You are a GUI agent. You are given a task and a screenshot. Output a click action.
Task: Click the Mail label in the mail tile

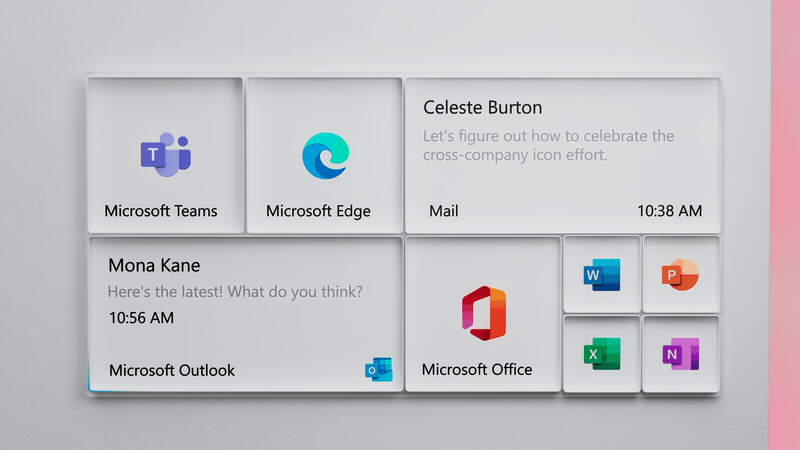point(443,211)
